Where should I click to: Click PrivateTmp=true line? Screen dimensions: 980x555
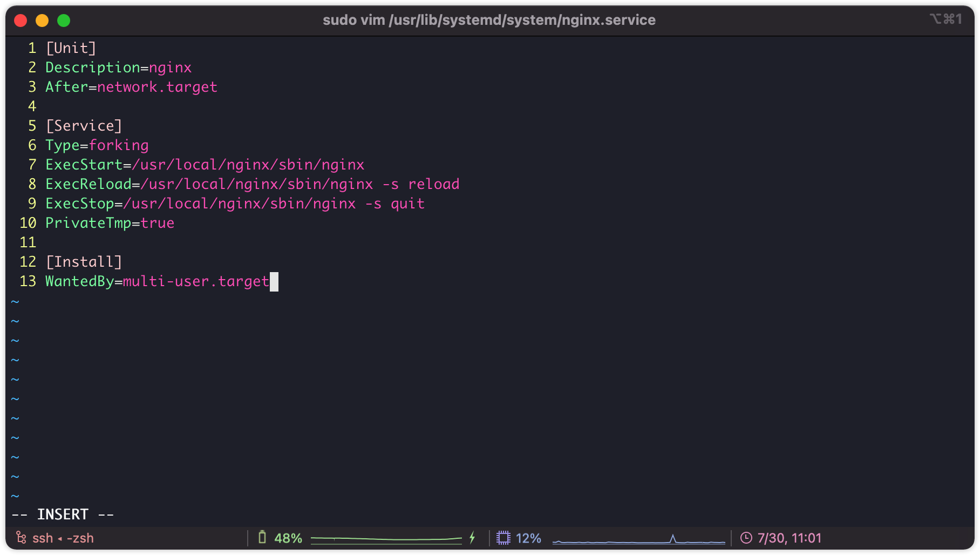pyautogui.click(x=110, y=223)
